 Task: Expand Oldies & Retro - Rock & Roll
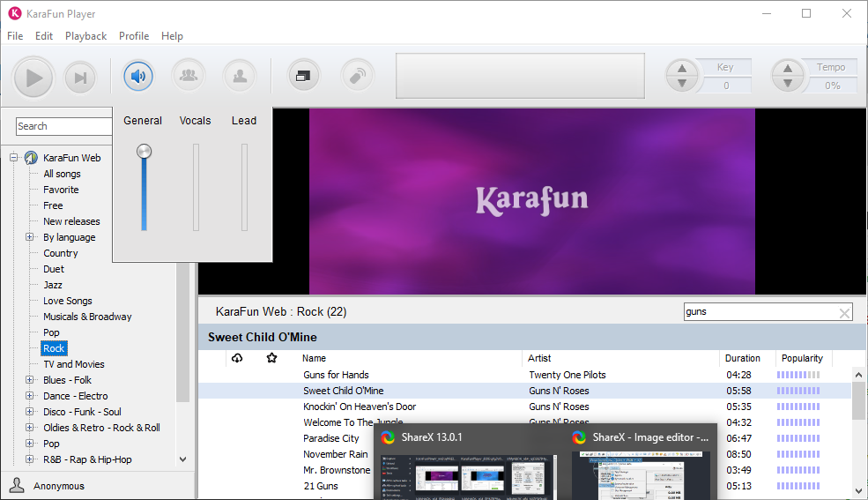tap(30, 428)
